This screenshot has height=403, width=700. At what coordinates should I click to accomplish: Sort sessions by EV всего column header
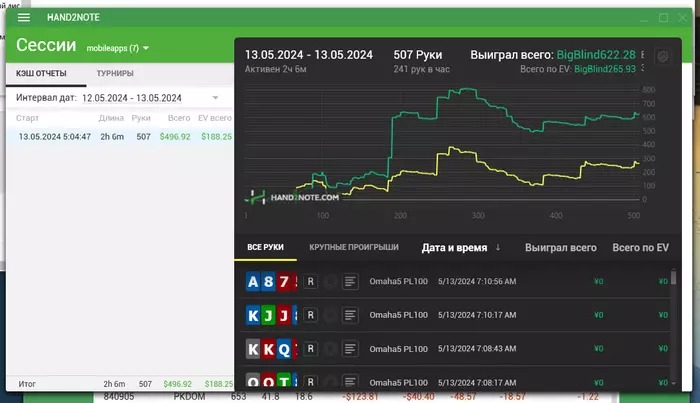(x=215, y=118)
